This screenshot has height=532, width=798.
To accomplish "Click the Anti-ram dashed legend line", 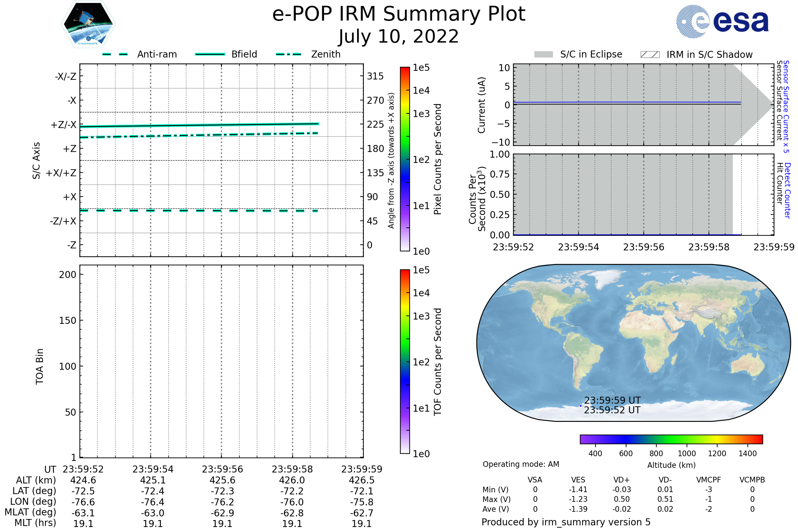I will [x=115, y=54].
